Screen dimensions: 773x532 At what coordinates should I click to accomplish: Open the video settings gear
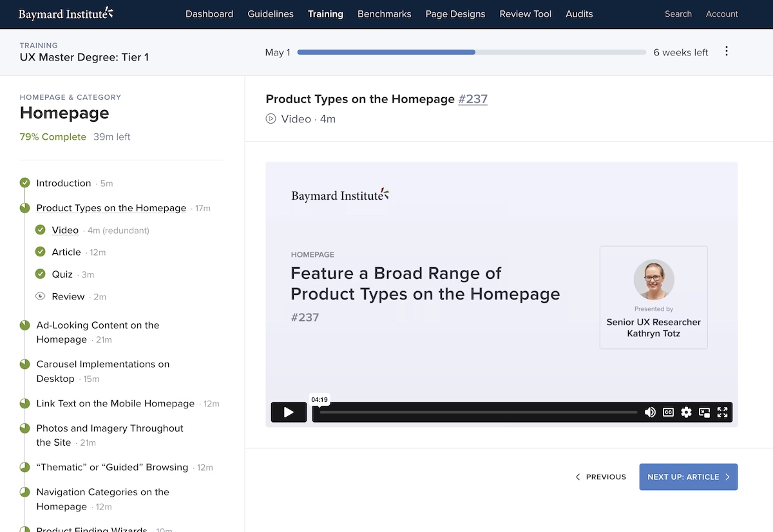(x=686, y=412)
